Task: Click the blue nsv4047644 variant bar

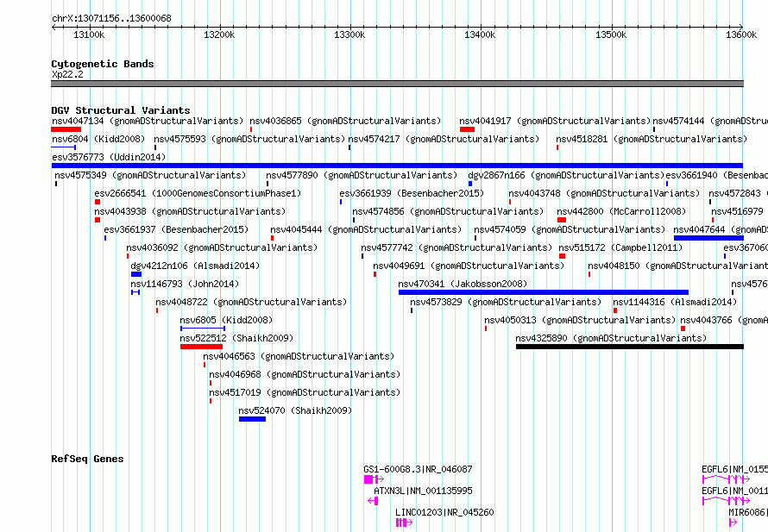Action: [x=708, y=238]
